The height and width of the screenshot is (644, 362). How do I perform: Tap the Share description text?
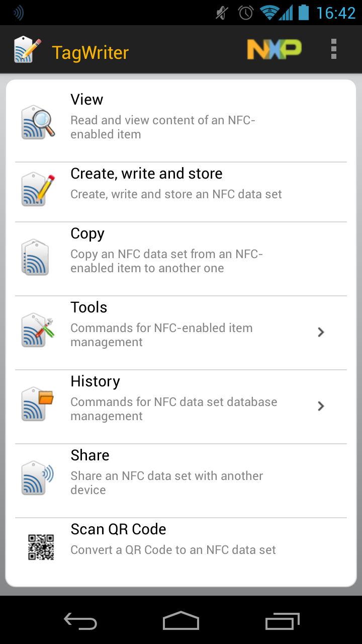[x=167, y=483]
